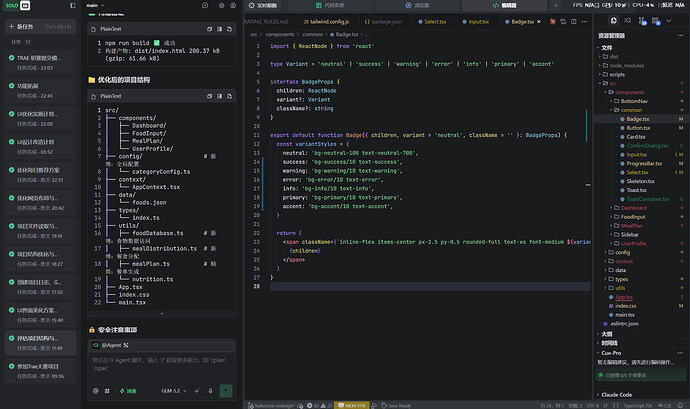Click the microphone voice input icon
The width and height of the screenshot is (690, 409).
[x=210, y=391]
